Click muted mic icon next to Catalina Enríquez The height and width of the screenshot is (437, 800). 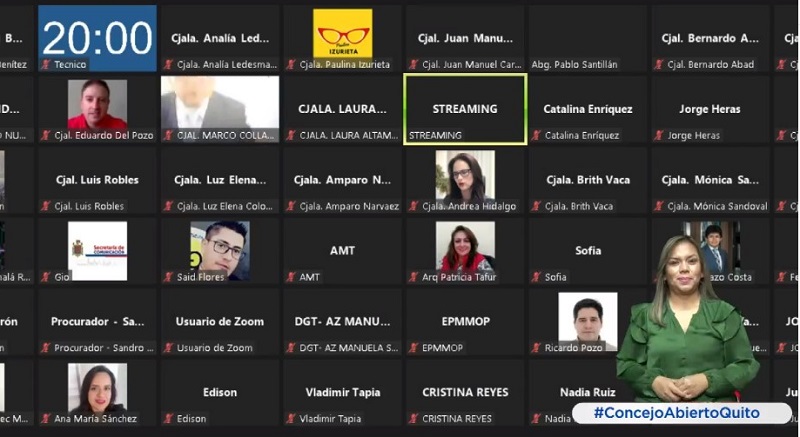(536, 135)
